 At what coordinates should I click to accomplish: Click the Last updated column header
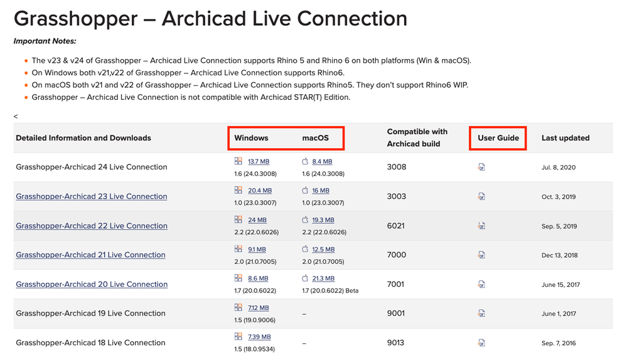coord(565,138)
